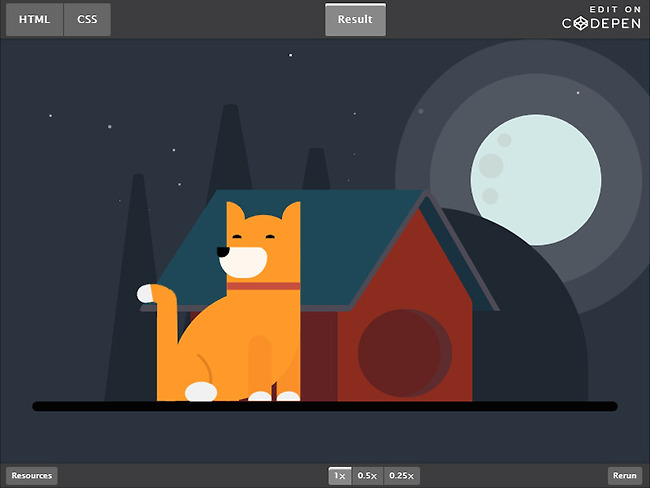
Task: Switch to the HTML tab
Action: [34, 19]
